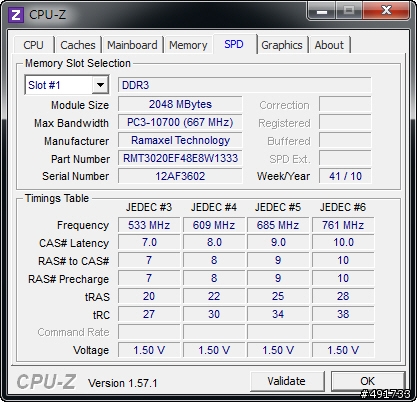Image resolution: width=417 pixels, height=402 pixels.
Task: Switch to the CPU tab
Action: [33, 45]
